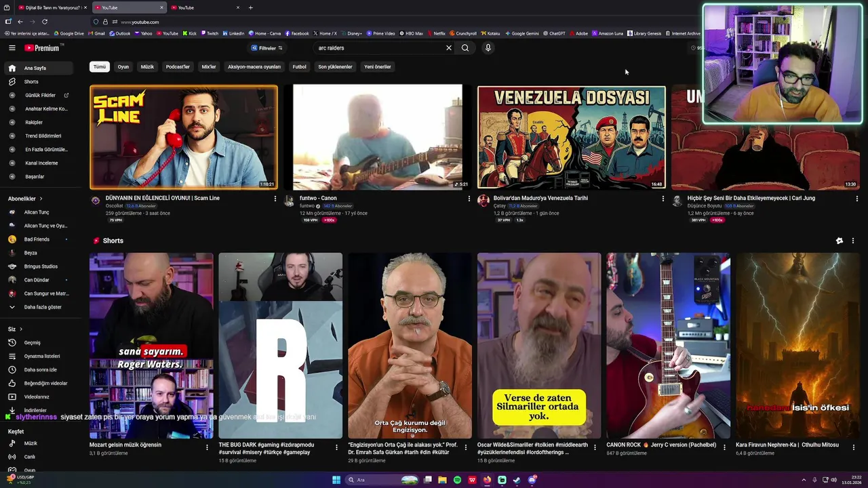Play the Scam Line video thumbnail
The image size is (868, 488).
pos(184,137)
